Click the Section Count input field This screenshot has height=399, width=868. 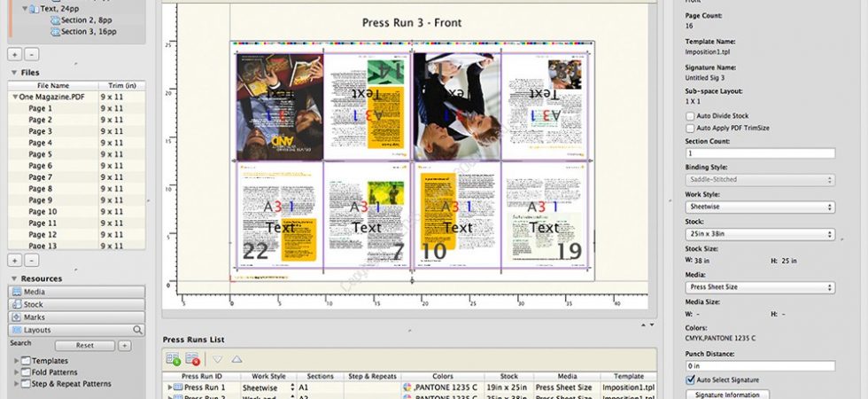coord(760,153)
